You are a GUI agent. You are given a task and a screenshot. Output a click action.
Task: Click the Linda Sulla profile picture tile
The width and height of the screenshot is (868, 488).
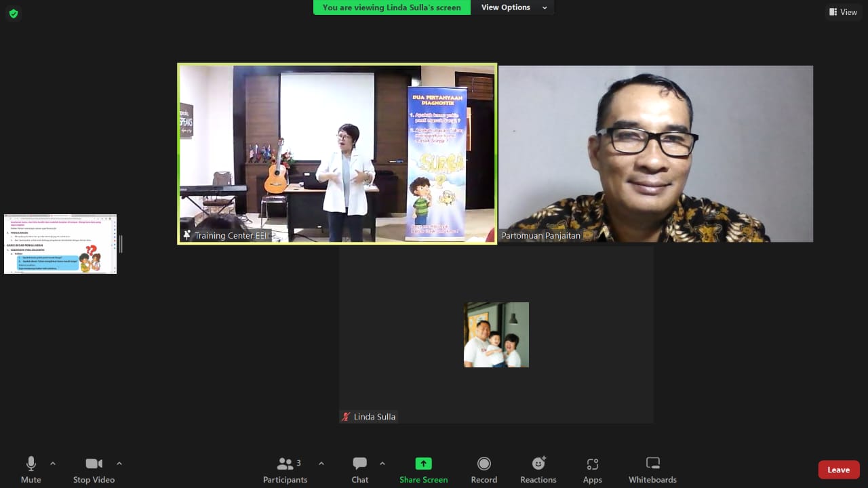pyautogui.click(x=496, y=335)
